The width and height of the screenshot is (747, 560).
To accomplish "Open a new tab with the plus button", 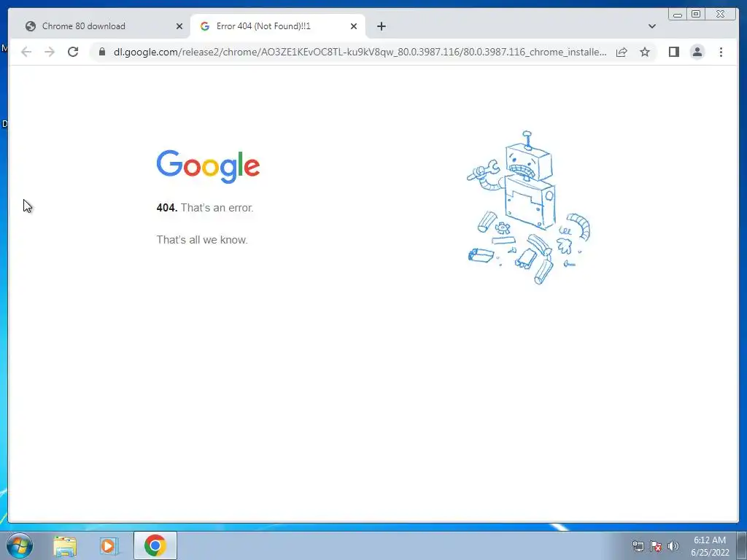I will pos(381,26).
